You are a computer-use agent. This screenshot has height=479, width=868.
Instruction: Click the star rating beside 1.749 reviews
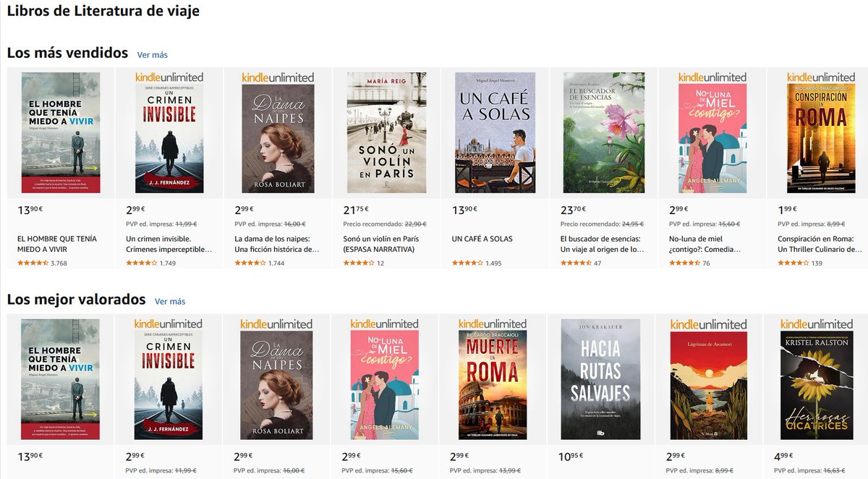pyautogui.click(x=141, y=263)
